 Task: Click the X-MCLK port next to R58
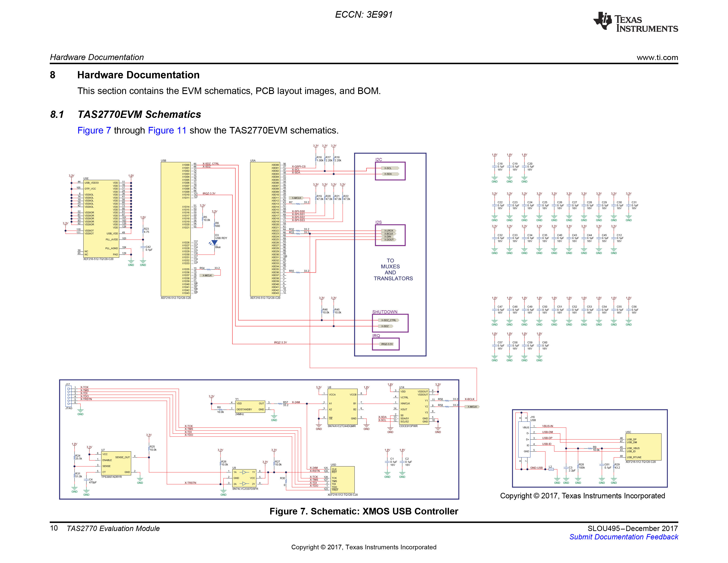click(x=472, y=407)
